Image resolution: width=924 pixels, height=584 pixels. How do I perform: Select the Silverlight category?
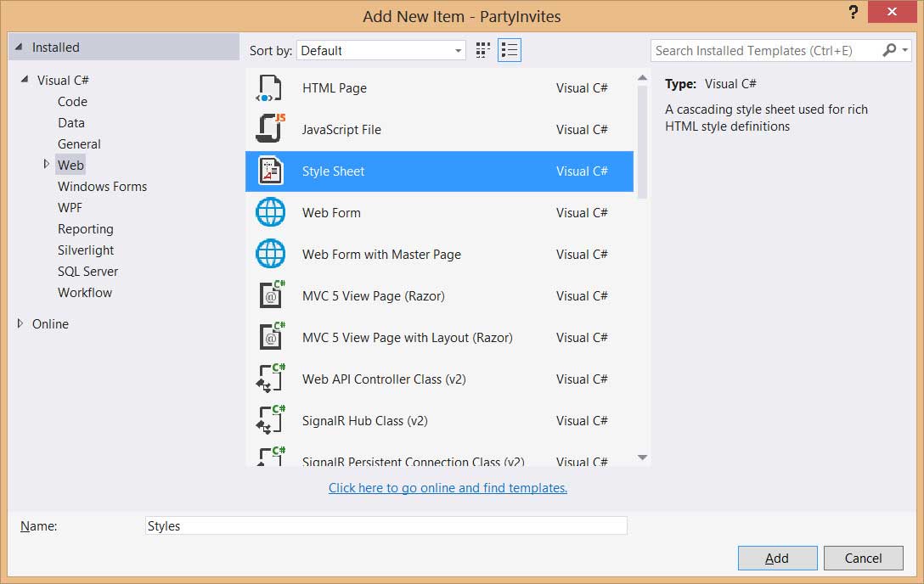(86, 250)
